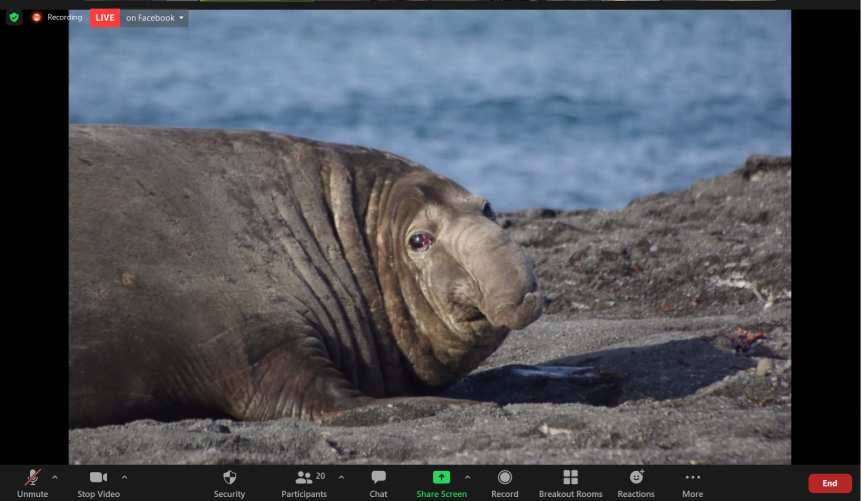The width and height of the screenshot is (863, 501).
Task: Expand audio options arrow beside Unmute
Action: click(x=54, y=477)
